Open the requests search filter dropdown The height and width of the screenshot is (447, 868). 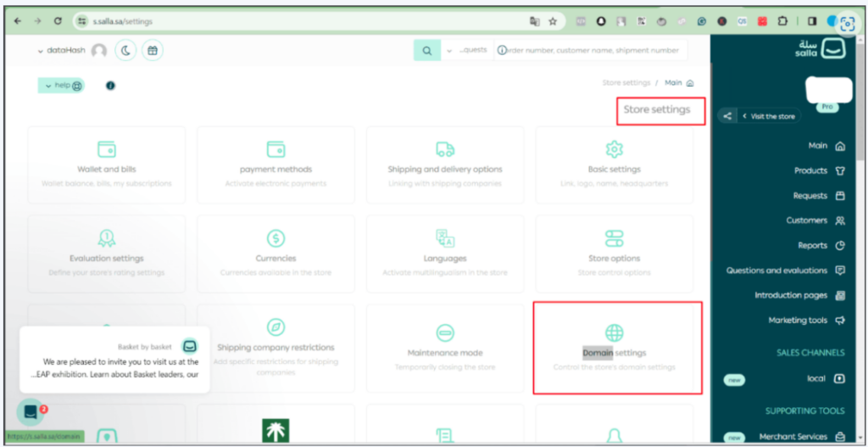point(467,50)
